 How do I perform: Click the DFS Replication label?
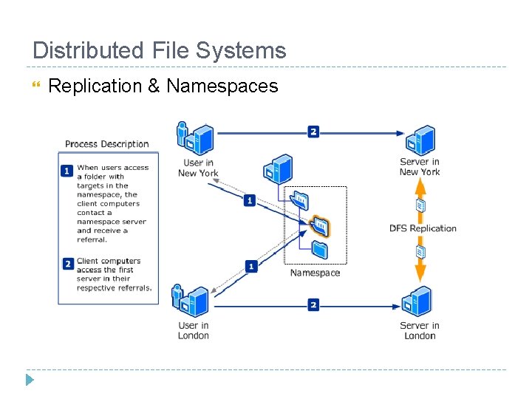coord(423,228)
